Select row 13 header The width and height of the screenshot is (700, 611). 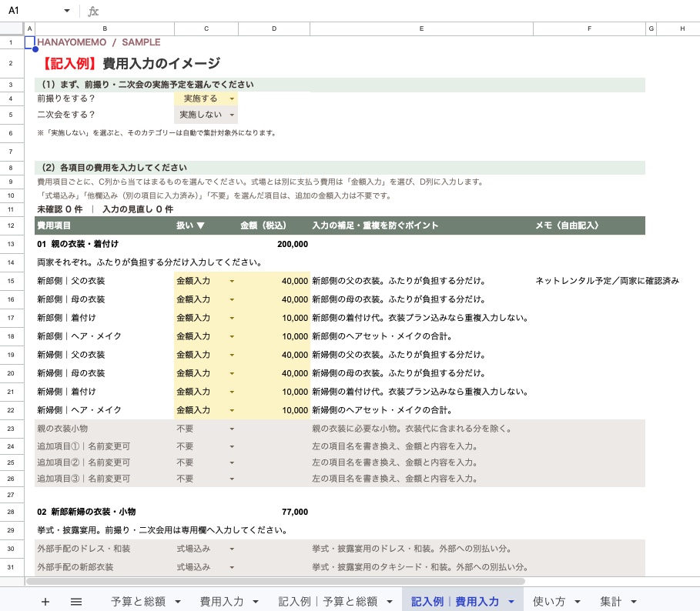tap(11, 244)
